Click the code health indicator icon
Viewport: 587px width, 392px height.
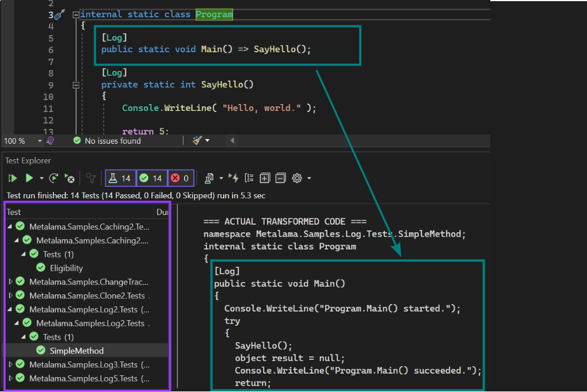pos(50,141)
